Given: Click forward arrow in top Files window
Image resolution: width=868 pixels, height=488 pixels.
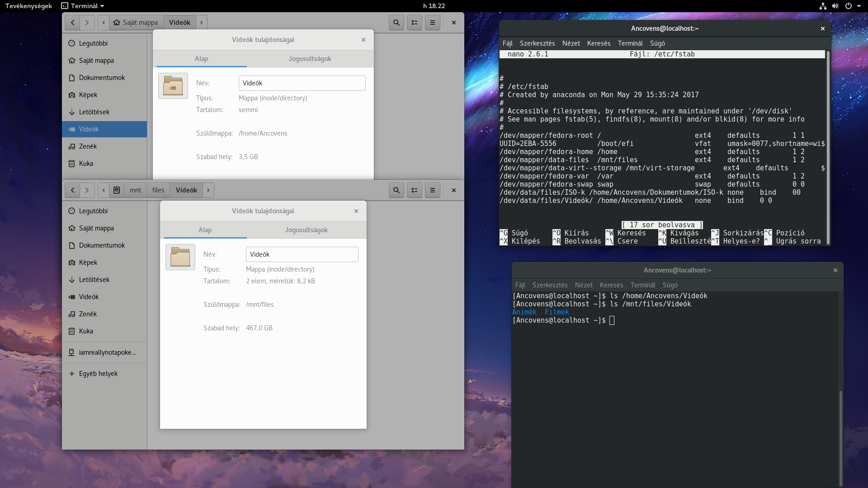Looking at the screenshot, I should coord(87,23).
